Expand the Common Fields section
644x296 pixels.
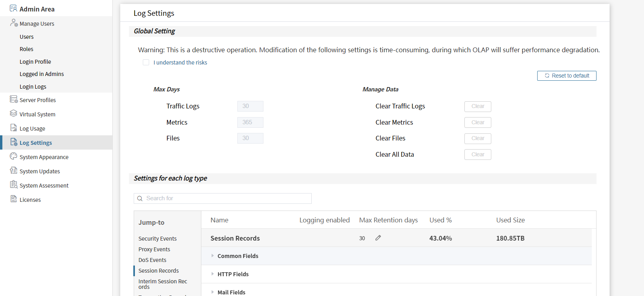point(212,256)
